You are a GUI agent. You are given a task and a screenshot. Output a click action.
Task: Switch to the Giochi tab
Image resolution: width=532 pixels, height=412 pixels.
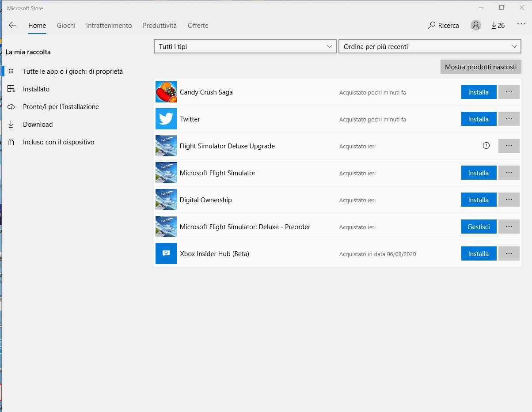[x=66, y=26]
